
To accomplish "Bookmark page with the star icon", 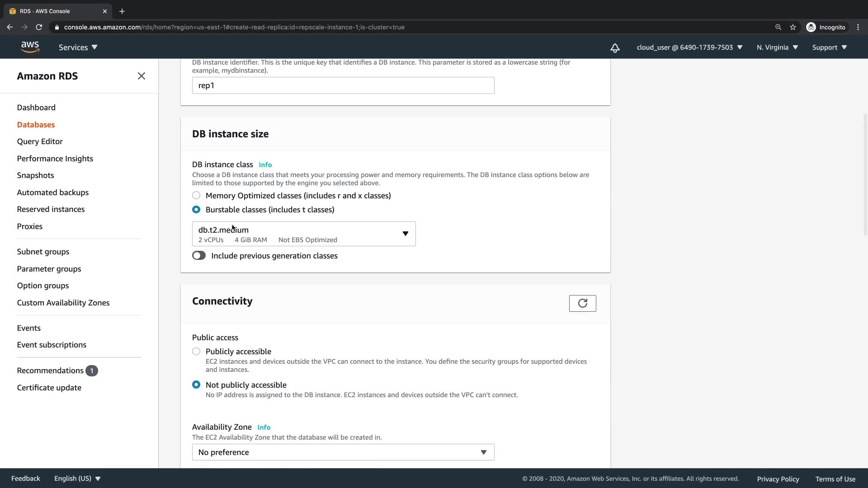I will coord(793,27).
